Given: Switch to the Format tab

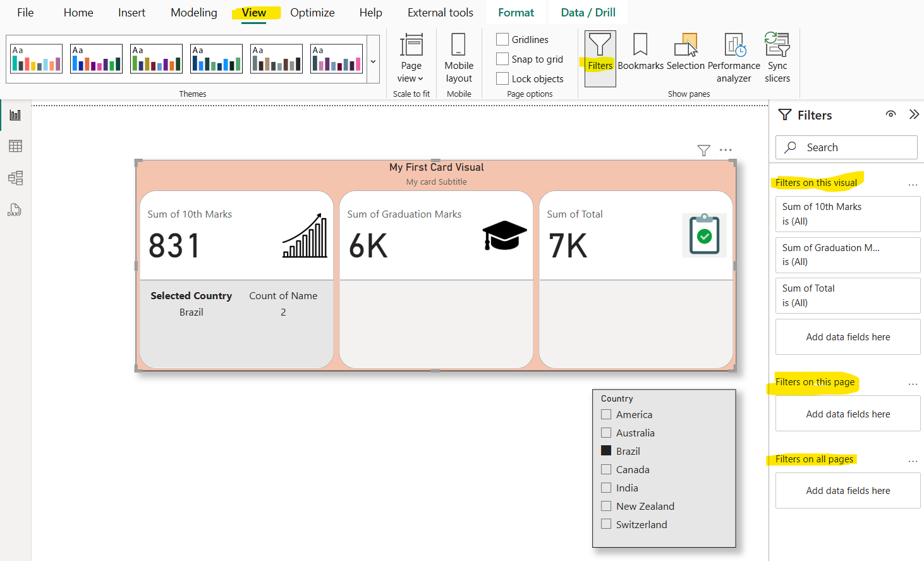Looking at the screenshot, I should (516, 13).
